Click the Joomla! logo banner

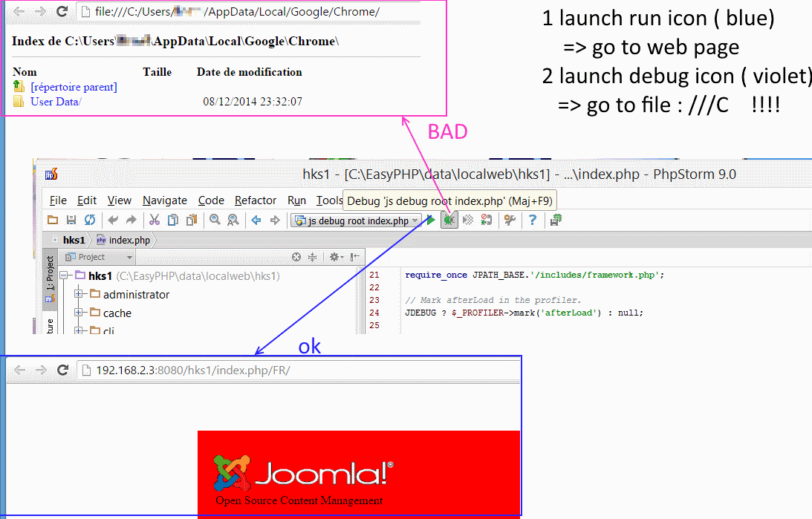coord(359,474)
